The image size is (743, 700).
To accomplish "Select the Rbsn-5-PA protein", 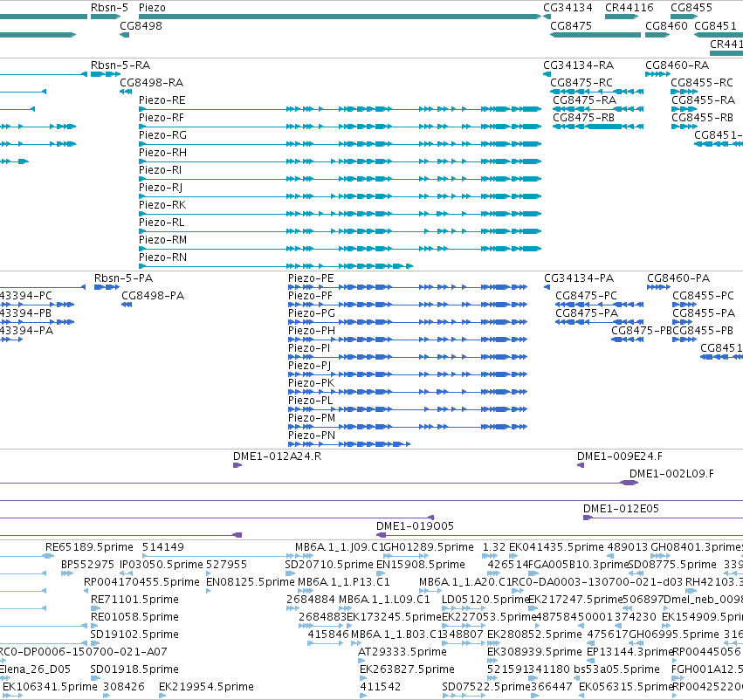I will coord(107,287).
